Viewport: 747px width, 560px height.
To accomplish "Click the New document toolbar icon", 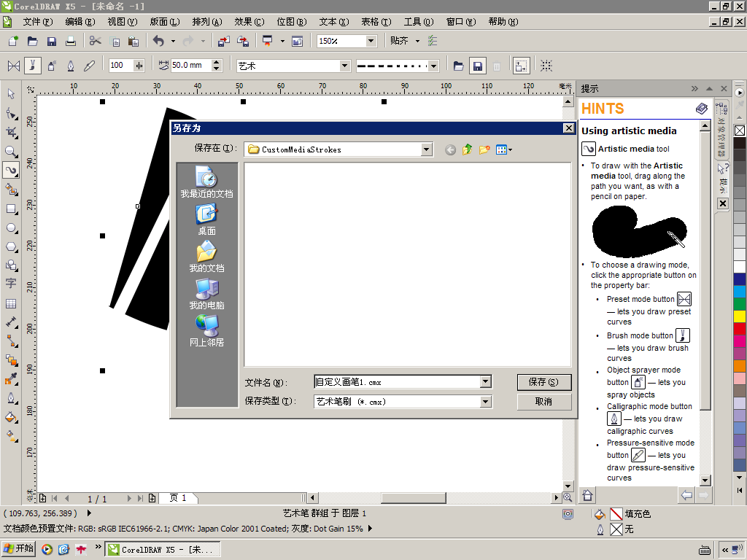I will point(13,41).
